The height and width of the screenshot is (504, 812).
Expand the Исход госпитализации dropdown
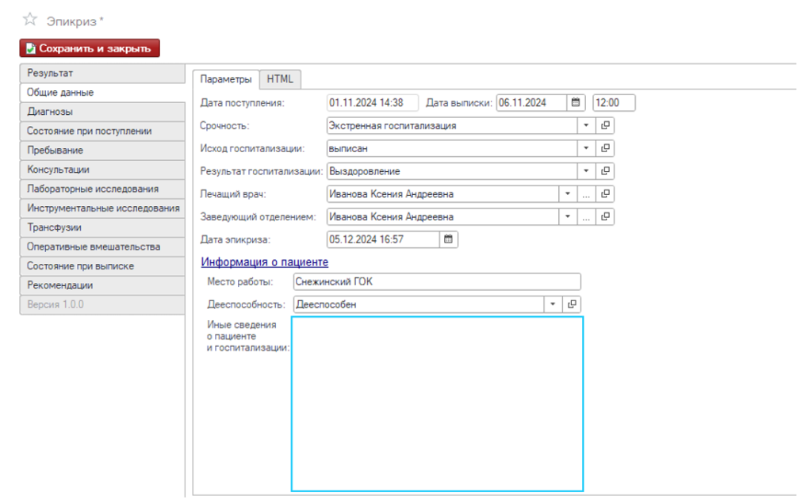tap(586, 148)
